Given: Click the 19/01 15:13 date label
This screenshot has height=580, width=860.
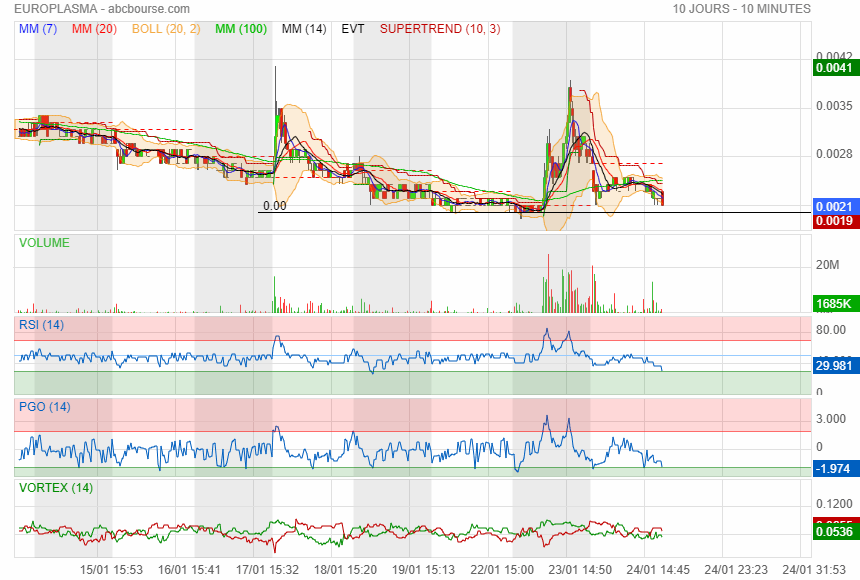Looking at the screenshot, I should (423, 570).
